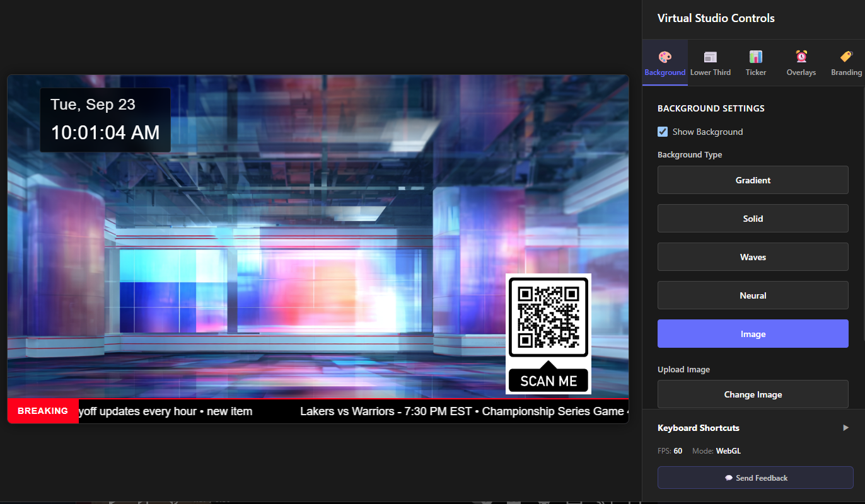This screenshot has width=865, height=504.
Task: Choose the Solid background type
Action: pyautogui.click(x=753, y=218)
